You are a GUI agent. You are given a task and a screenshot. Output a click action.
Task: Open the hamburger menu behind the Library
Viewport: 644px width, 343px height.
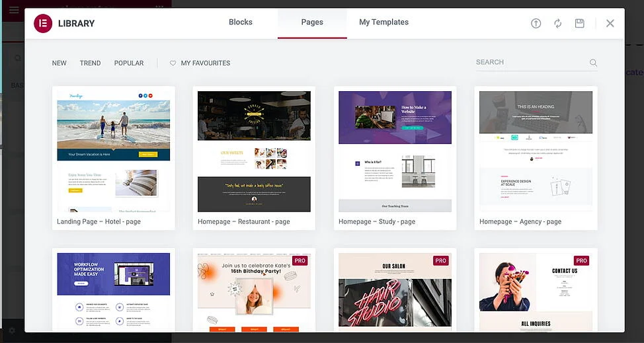click(x=14, y=9)
